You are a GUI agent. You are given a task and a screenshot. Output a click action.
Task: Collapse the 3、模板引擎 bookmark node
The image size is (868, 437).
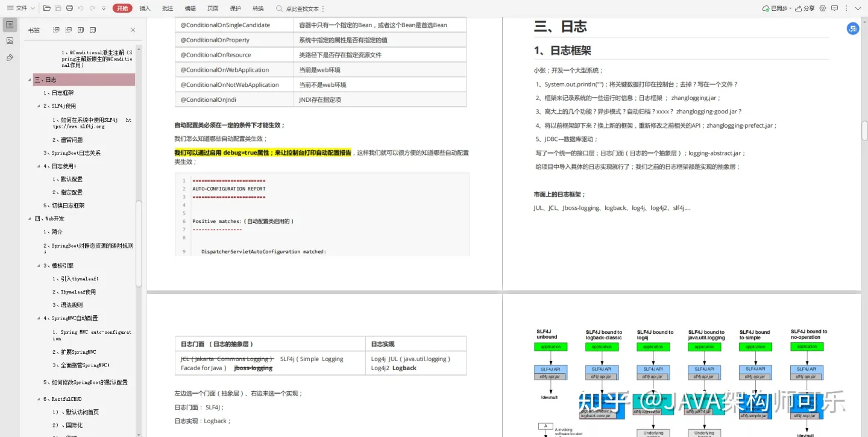coord(38,266)
